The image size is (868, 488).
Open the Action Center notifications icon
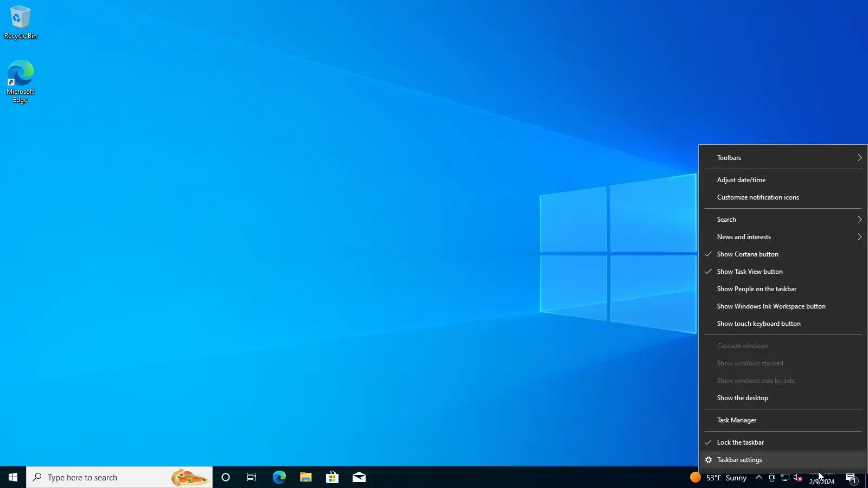851,478
